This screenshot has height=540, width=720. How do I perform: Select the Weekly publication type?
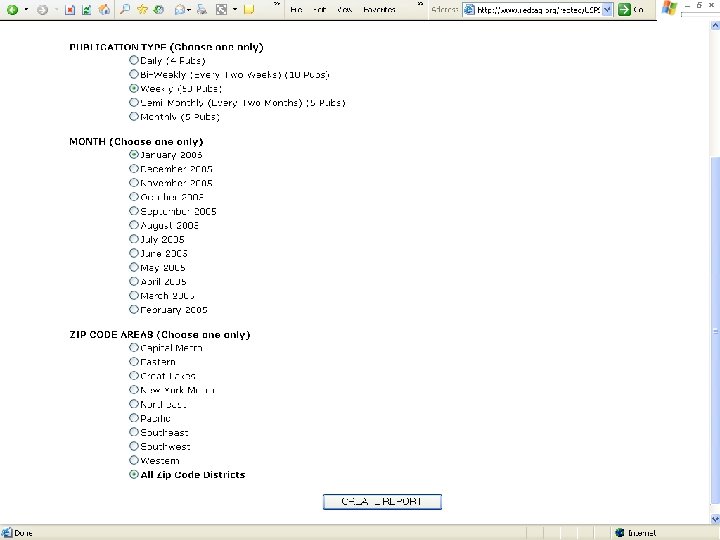coord(134,88)
